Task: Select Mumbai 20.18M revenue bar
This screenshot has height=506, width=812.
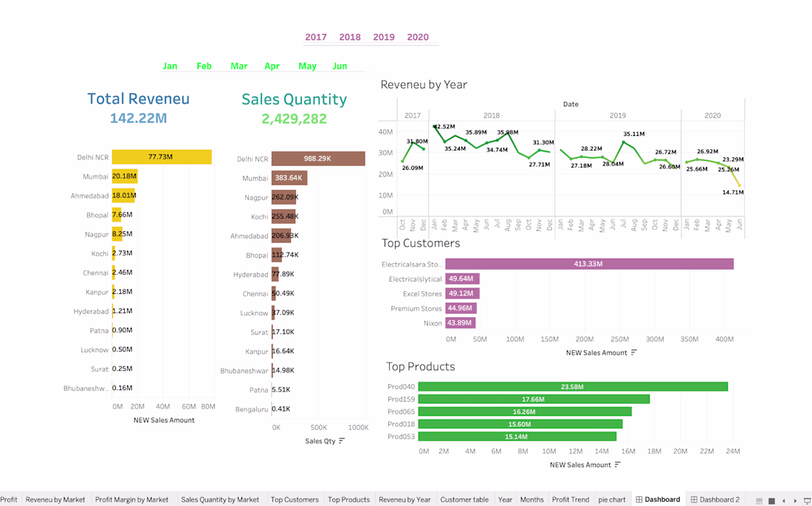Action: (125, 177)
